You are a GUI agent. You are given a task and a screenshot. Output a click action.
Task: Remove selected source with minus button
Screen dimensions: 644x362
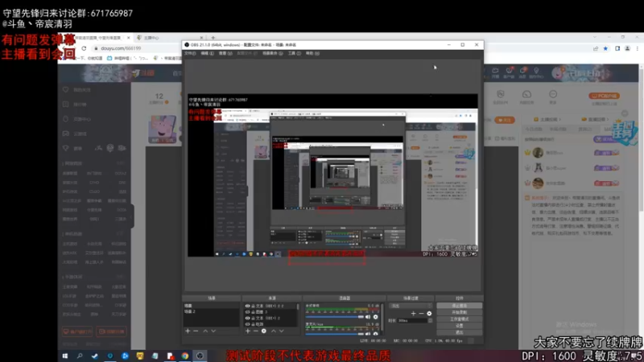[x=255, y=331]
